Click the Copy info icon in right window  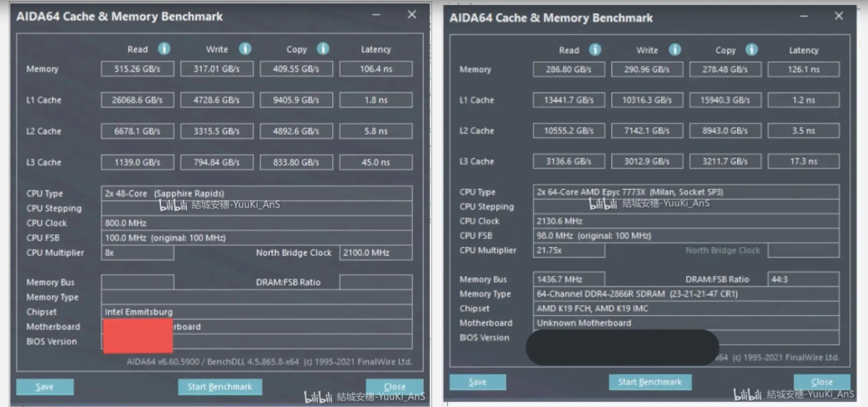[x=751, y=50]
